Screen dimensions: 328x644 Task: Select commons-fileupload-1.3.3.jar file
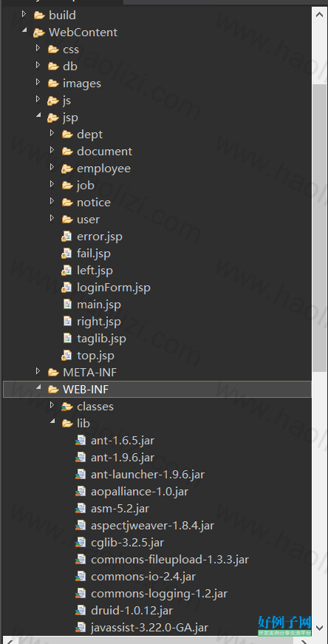point(170,560)
